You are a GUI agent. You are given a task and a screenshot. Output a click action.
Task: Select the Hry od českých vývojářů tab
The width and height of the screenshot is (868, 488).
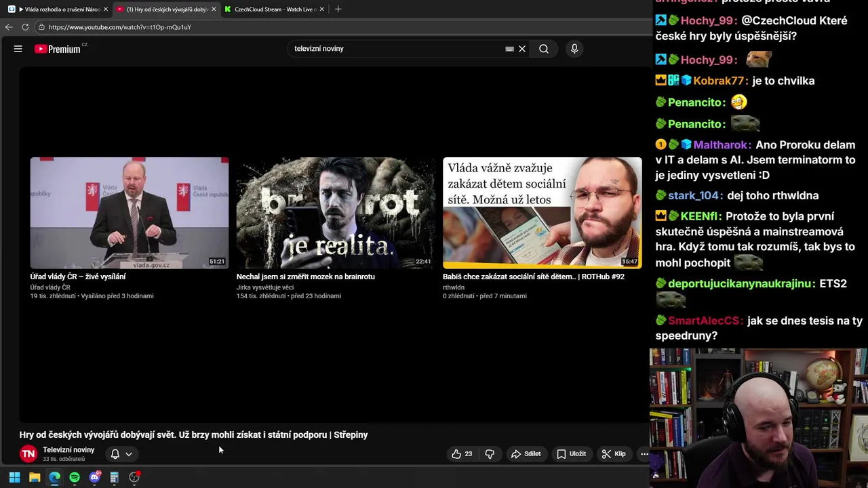(x=165, y=9)
